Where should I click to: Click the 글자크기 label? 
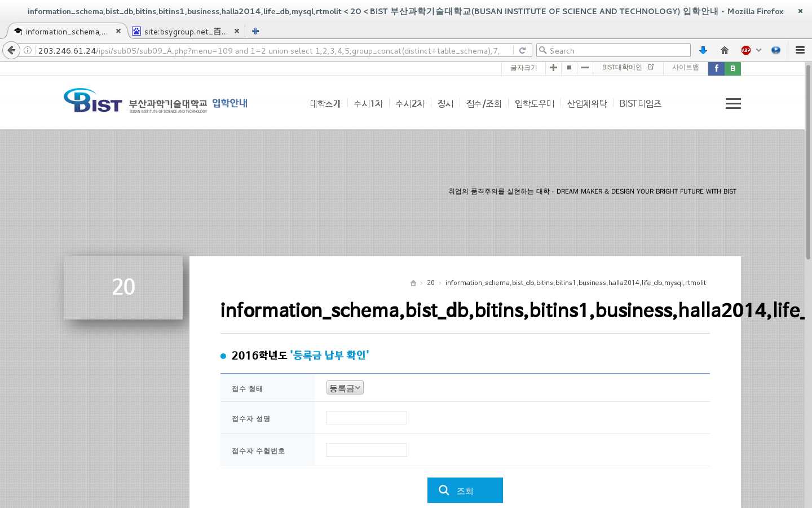coord(524,68)
